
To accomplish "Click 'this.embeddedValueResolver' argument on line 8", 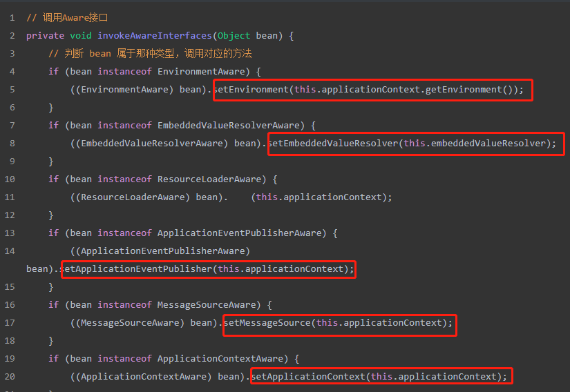I will 475,144.
